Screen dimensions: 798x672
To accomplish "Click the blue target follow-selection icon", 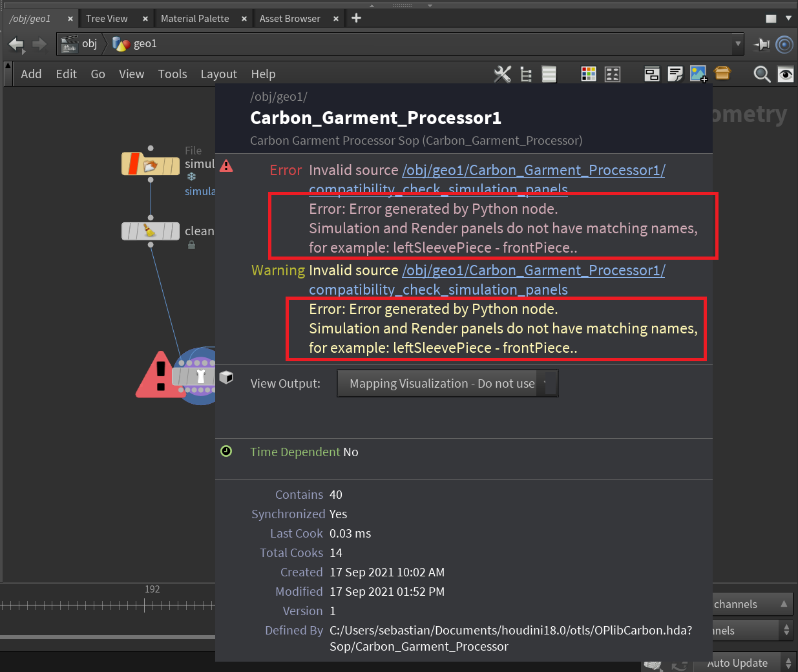I will click(784, 44).
